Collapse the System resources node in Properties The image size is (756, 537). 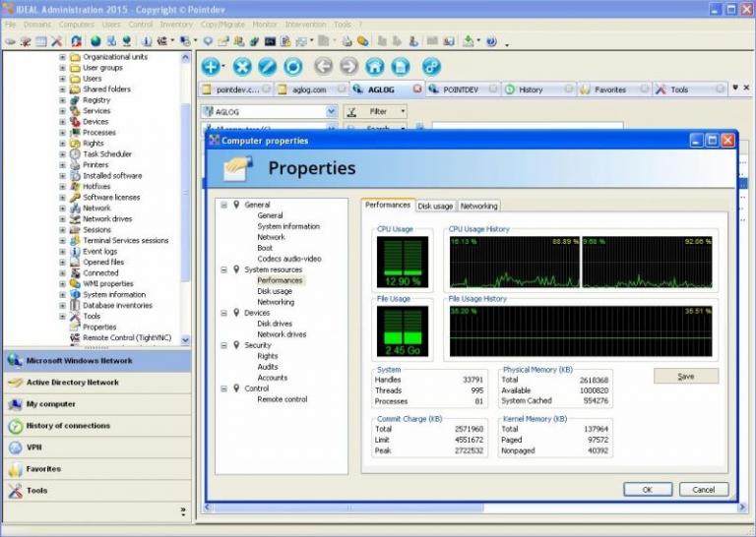pyautogui.click(x=223, y=269)
